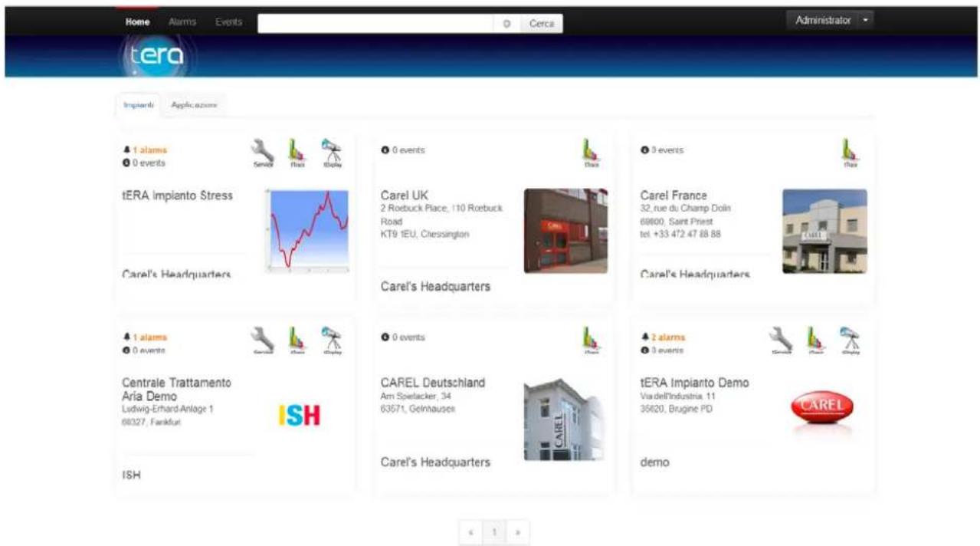980x546 pixels.
Task: Open tDisplay telescope icon for tERA Impianto Demo
Action: 851,340
